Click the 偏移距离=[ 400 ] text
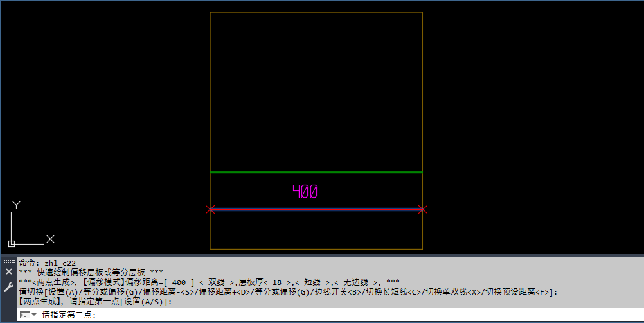Viewport: 644px width, 323px height. tap(160, 282)
